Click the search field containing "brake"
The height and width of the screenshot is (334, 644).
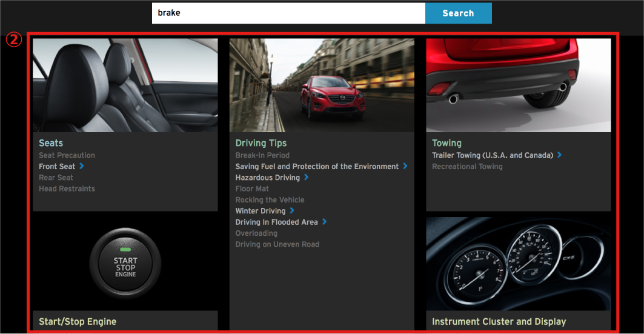pyautogui.click(x=288, y=13)
